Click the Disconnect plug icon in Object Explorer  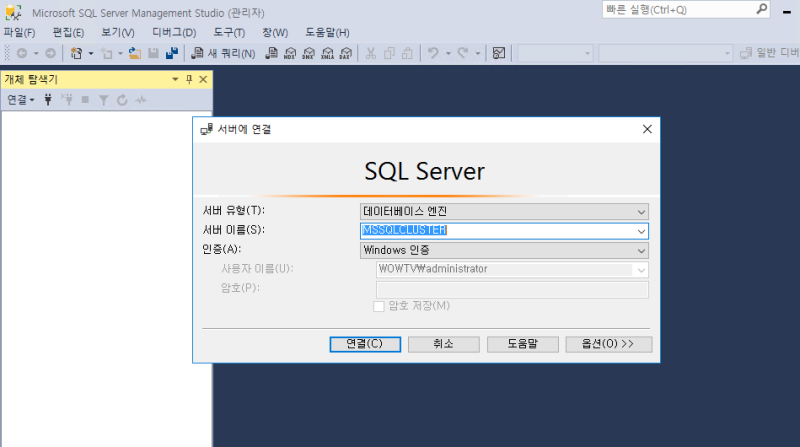click(x=67, y=100)
